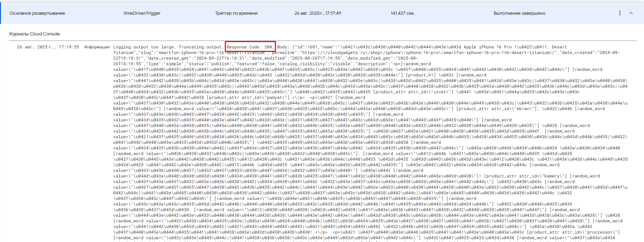Click the product_attr "ekran" shortcode text
Viewport: 644px width, 242px height.
pyautogui.click(x=497, y=109)
